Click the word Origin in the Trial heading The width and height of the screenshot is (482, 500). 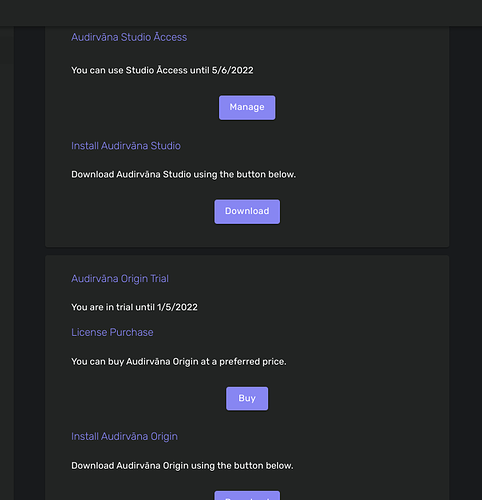click(134, 279)
